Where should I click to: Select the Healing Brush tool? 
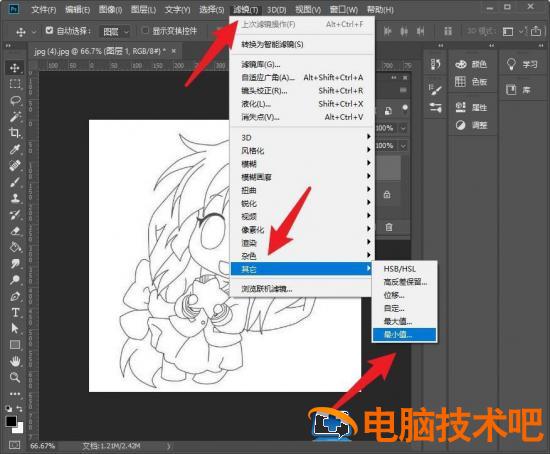(15, 165)
